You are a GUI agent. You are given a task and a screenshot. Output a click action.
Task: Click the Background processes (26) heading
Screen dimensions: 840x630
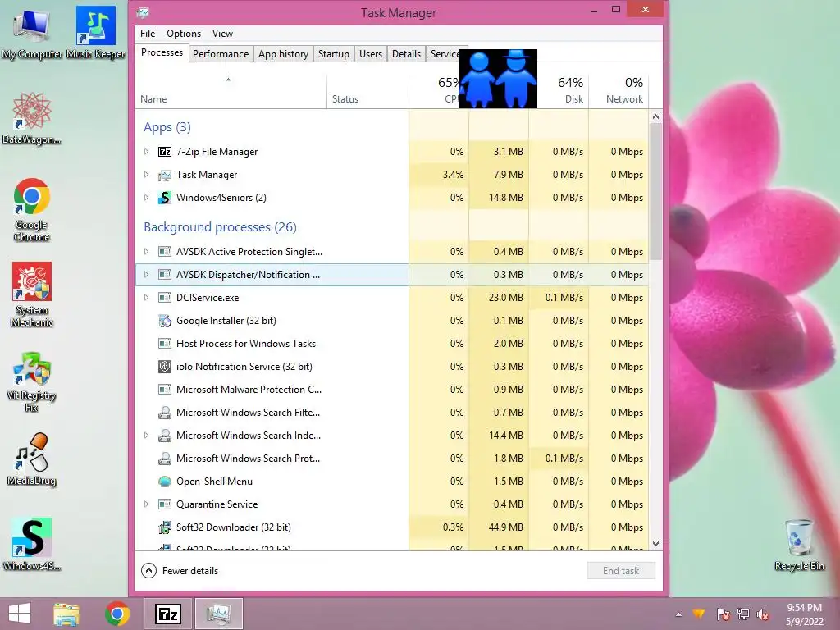pos(220,227)
